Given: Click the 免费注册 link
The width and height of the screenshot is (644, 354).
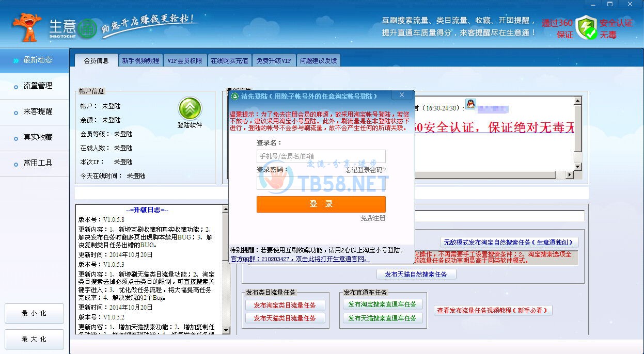Looking at the screenshot, I should pos(373,218).
